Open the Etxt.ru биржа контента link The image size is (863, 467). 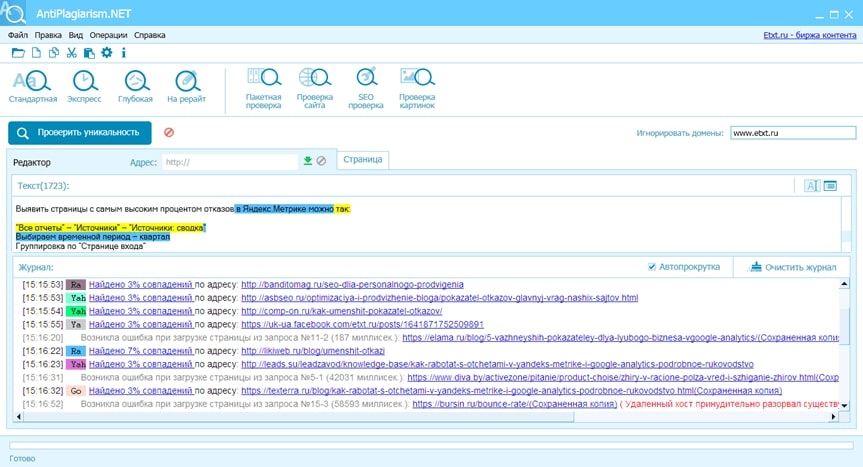coord(806,35)
